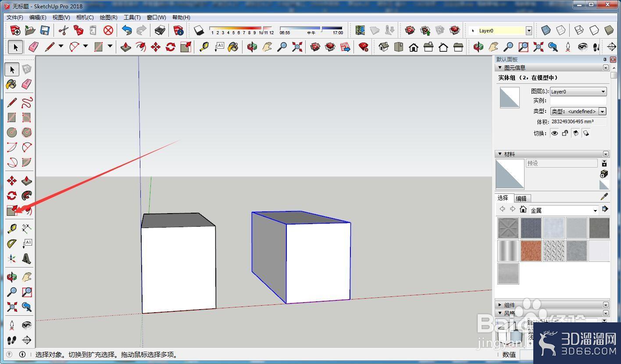
Task: Select the Move tool in horizontal toolbar
Action: click(156, 47)
